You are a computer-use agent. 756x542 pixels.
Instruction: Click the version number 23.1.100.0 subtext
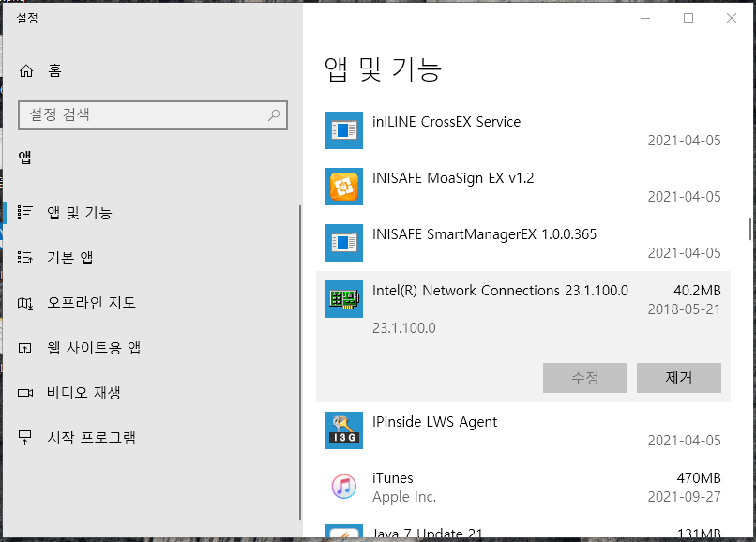404,328
